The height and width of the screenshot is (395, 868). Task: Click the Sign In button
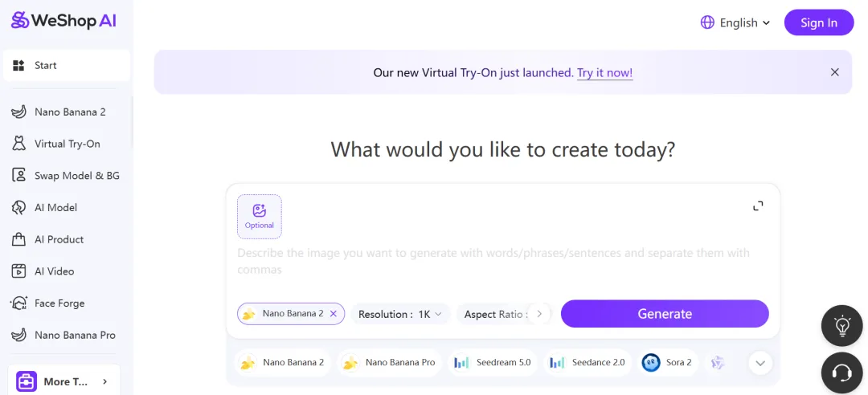coord(819,22)
